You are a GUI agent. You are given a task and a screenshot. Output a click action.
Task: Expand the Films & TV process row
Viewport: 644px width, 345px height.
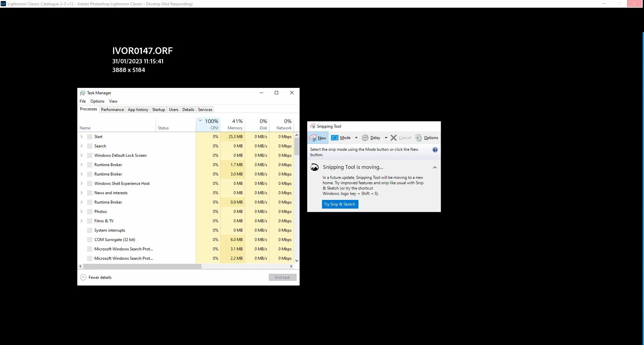(81, 221)
